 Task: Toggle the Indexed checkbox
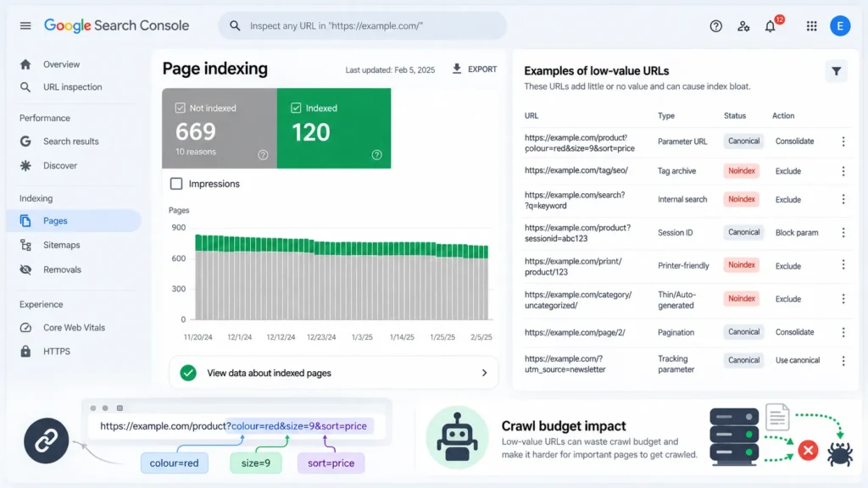tap(296, 108)
